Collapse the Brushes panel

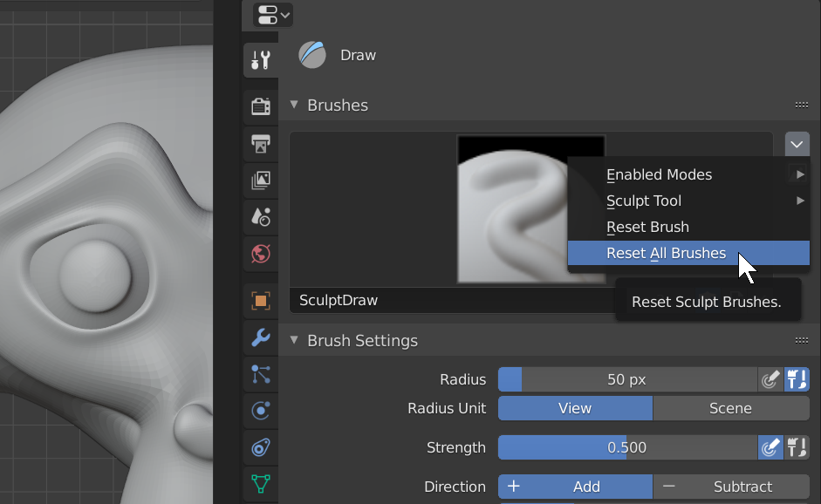[294, 105]
